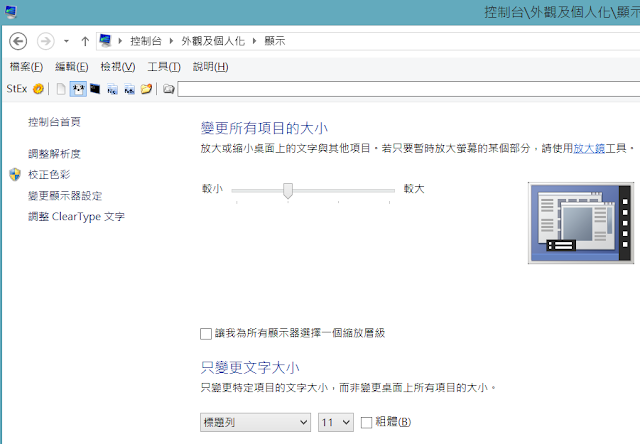Open the font size 11 dropdown
The width and height of the screenshot is (640, 444).
coord(335,422)
